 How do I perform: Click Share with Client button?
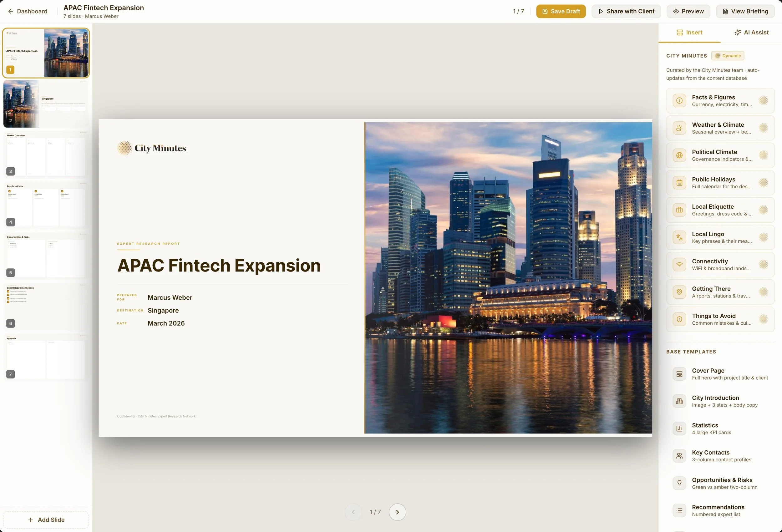pyautogui.click(x=626, y=12)
